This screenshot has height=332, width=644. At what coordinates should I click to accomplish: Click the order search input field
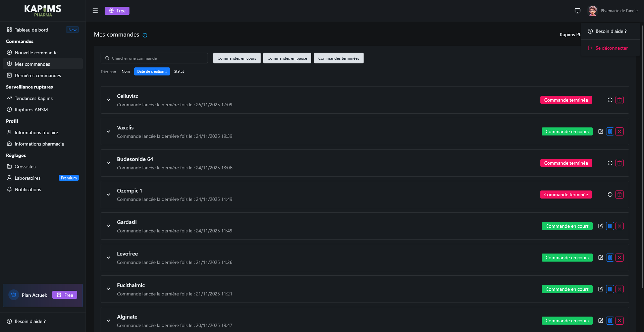pyautogui.click(x=154, y=58)
